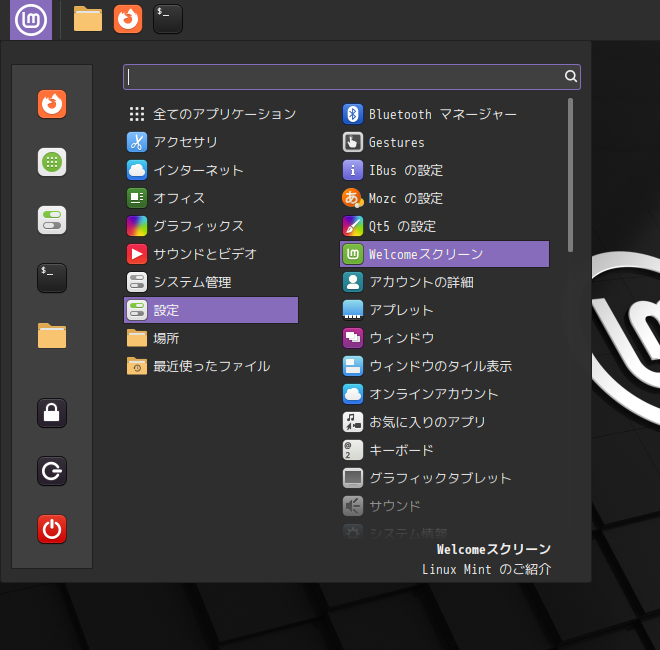Select 全てのアプリケーション category
The width and height of the screenshot is (660, 650).
pyautogui.click(x=211, y=114)
